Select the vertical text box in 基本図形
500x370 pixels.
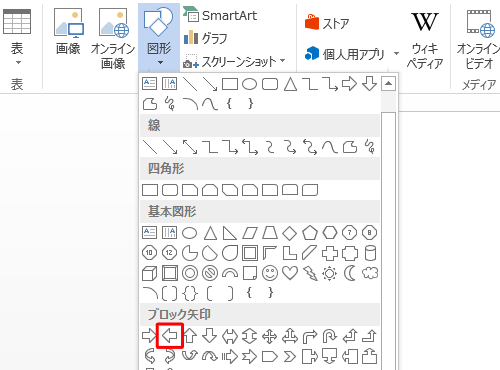pyautogui.click(x=169, y=233)
